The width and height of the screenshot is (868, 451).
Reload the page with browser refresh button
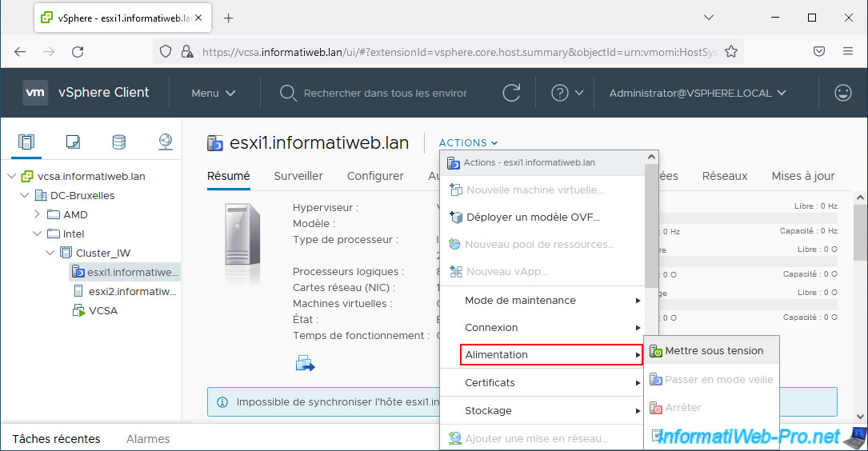[x=78, y=51]
